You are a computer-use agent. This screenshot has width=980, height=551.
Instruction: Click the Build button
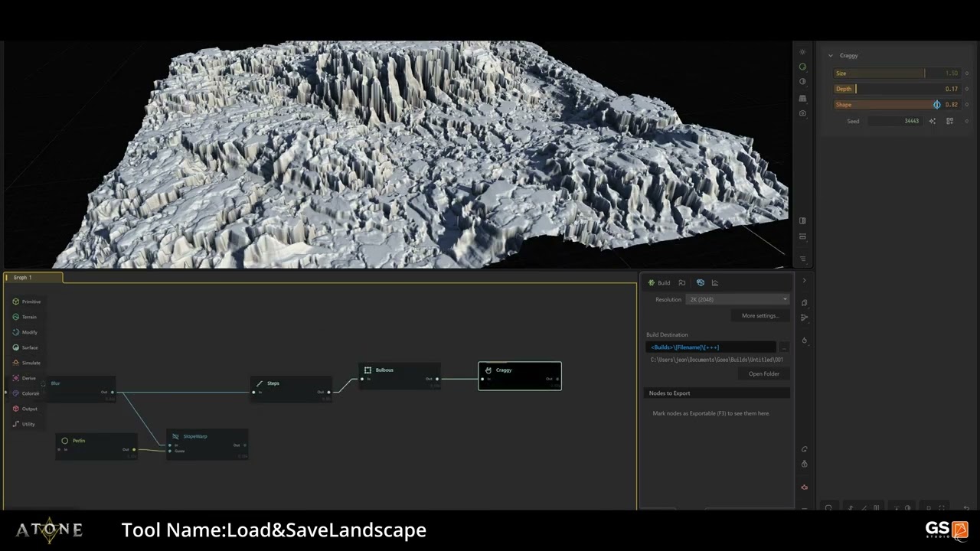click(x=659, y=283)
